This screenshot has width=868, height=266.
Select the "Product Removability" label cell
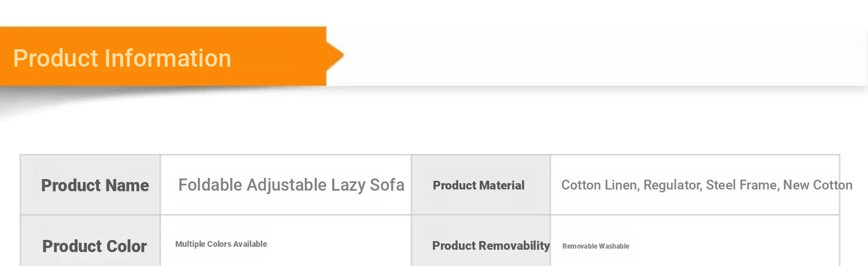click(x=491, y=246)
